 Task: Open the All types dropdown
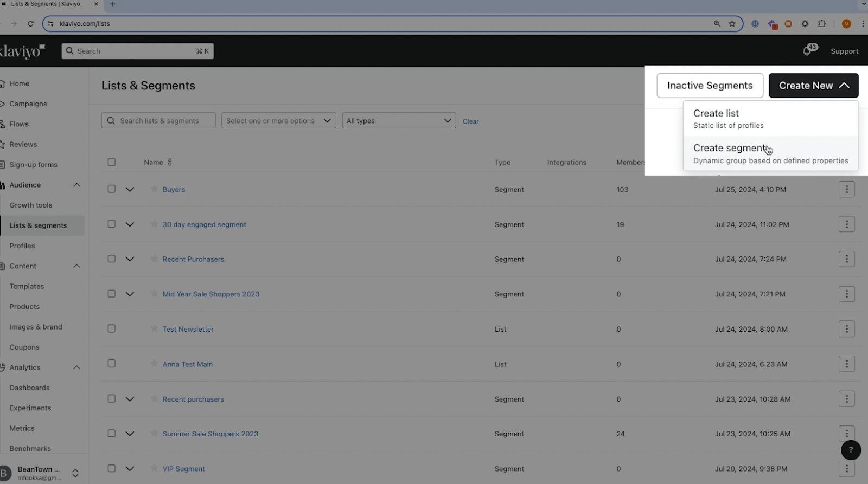pos(399,120)
